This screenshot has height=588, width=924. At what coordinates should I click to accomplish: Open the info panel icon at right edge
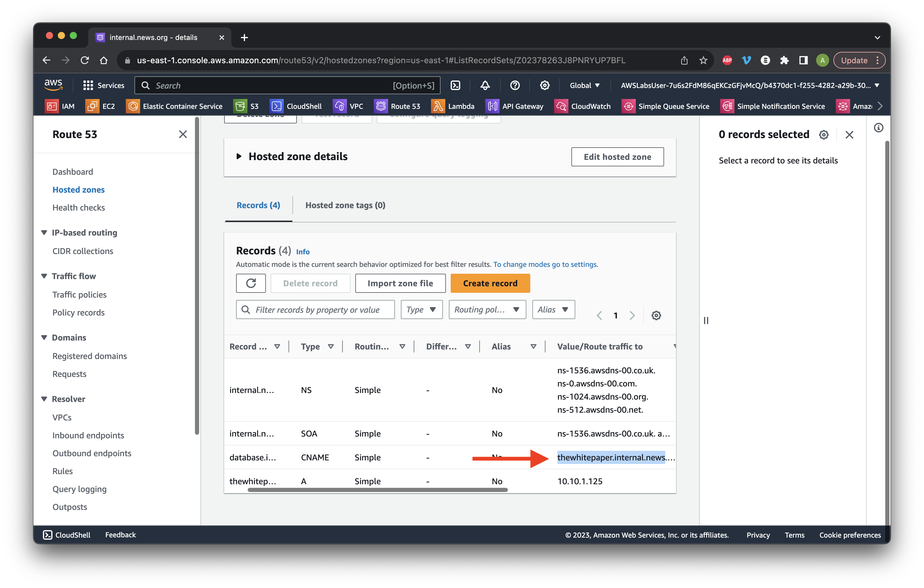(878, 128)
